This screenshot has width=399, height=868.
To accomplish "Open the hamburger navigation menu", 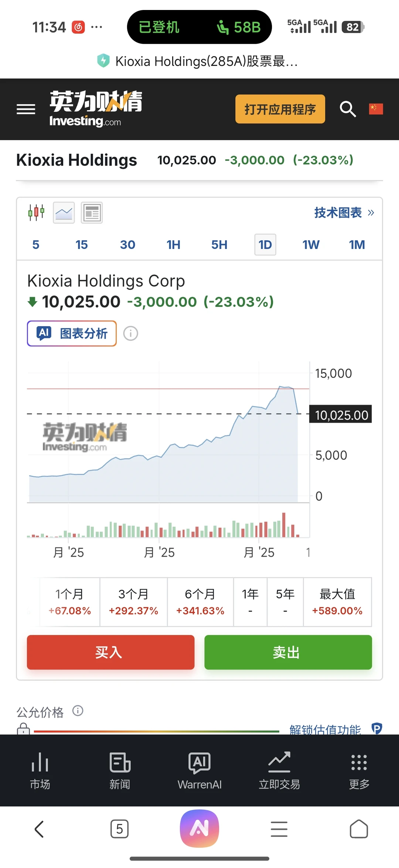I will click(x=26, y=109).
